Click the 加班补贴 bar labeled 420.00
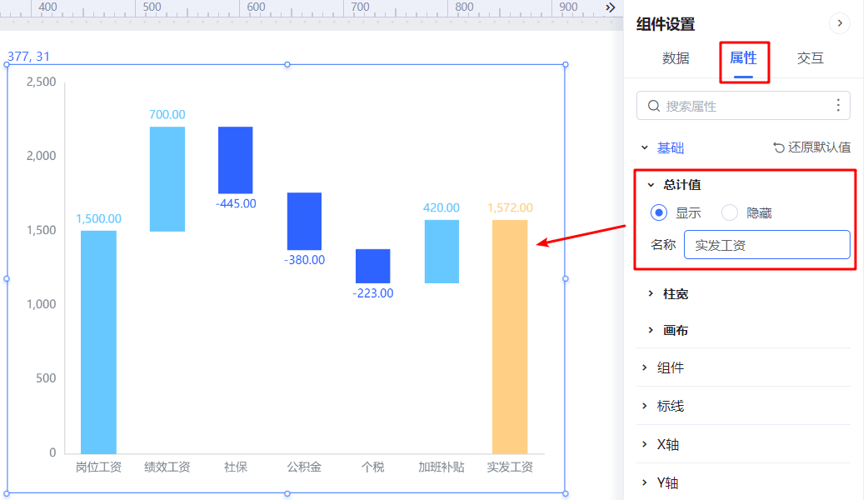The height and width of the screenshot is (500, 868). pos(441,252)
